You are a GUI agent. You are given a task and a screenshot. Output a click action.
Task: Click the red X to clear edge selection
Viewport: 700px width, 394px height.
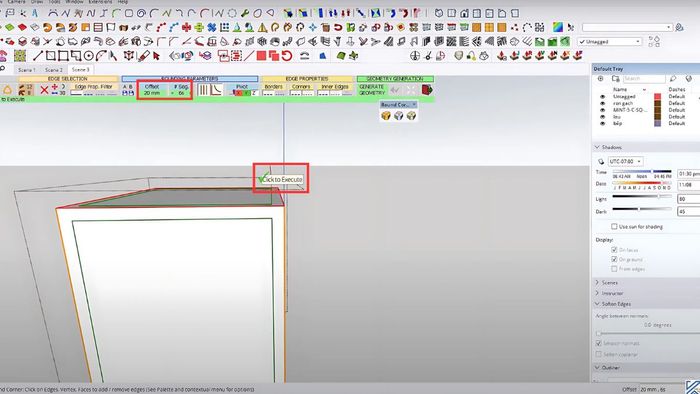(44, 90)
